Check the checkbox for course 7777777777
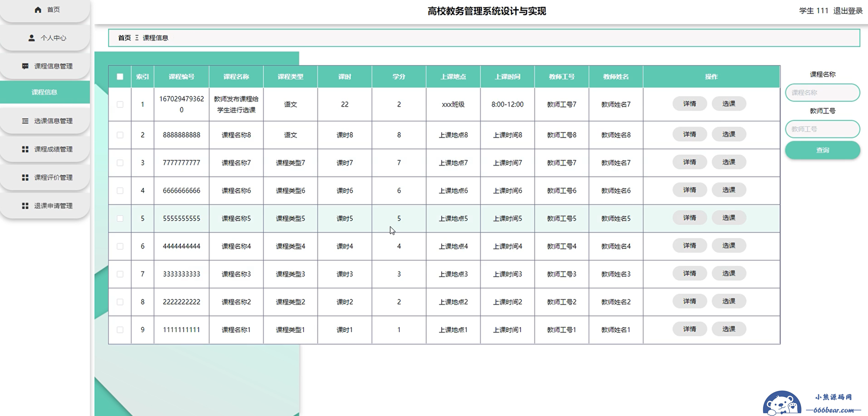The image size is (868, 416). click(x=120, y=163)
